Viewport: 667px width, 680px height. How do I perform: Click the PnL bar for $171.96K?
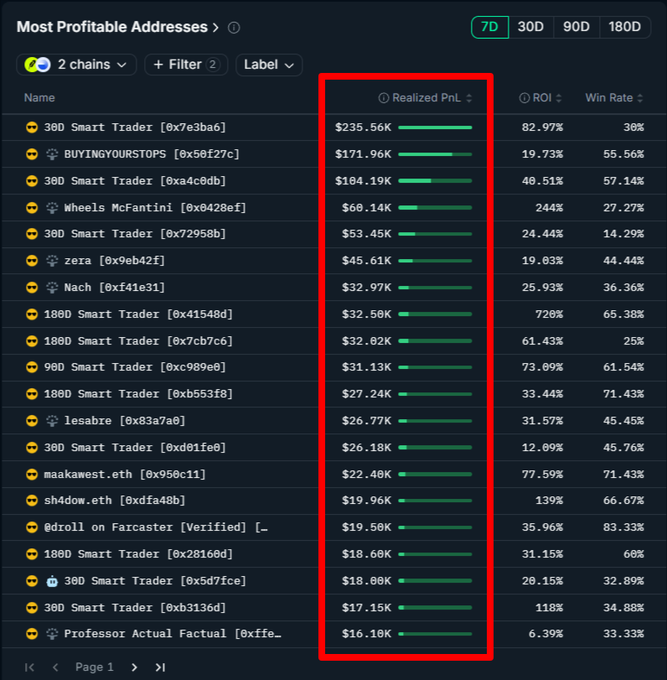tap(435, 154)
